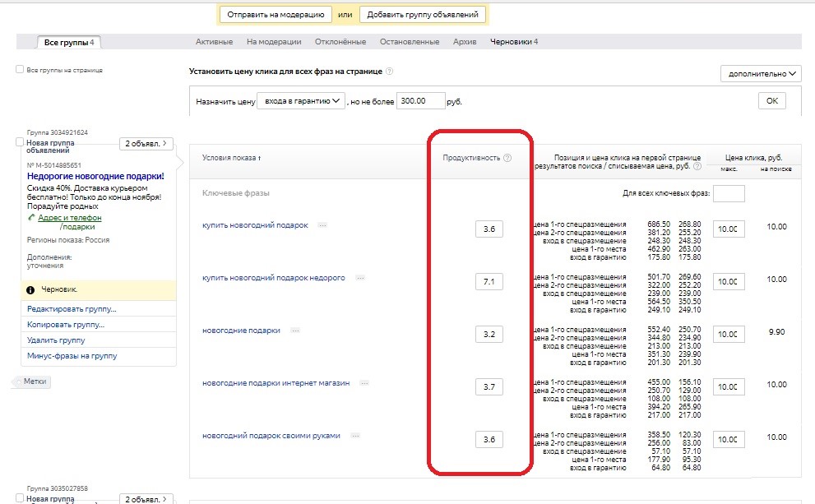This screenshot has width=815, height=504.
Task: Open Минус-фразы на группу link
Action: (x=72, y=355)
